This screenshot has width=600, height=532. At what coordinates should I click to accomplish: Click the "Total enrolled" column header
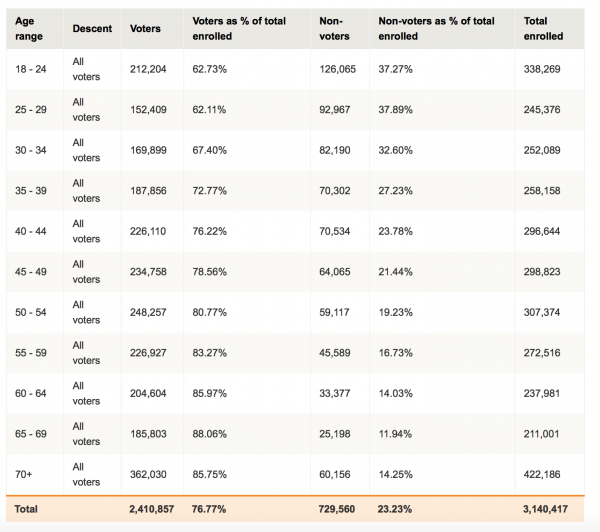543,28
